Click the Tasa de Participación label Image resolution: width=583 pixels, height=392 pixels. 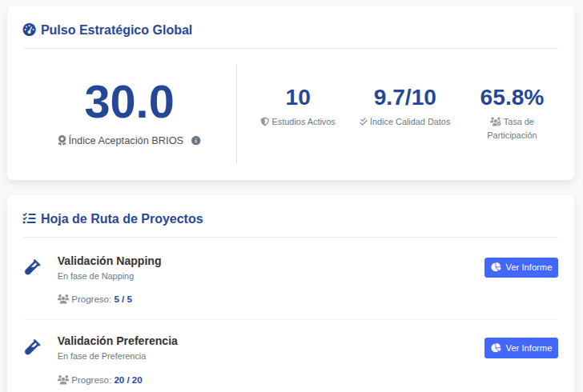[512, 129]
